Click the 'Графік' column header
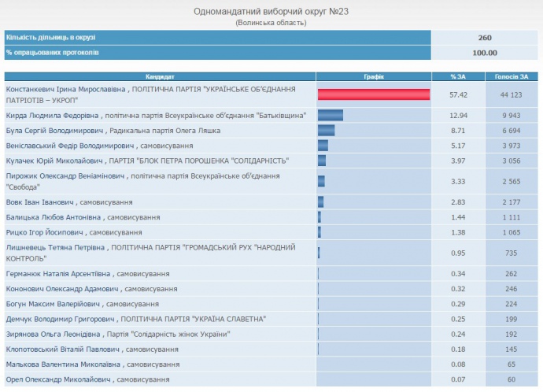The width and height of the screenshot is (543, 392). 374,76
